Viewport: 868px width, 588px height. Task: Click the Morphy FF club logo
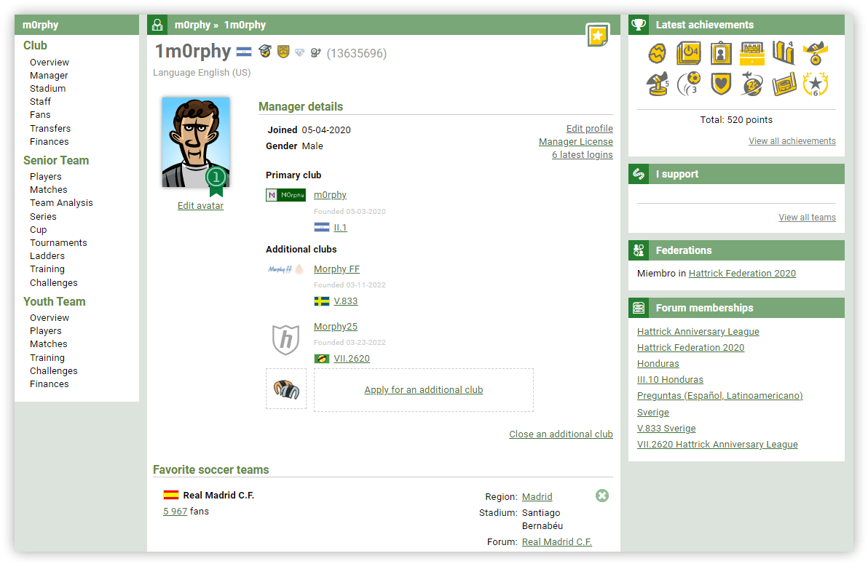285,269
